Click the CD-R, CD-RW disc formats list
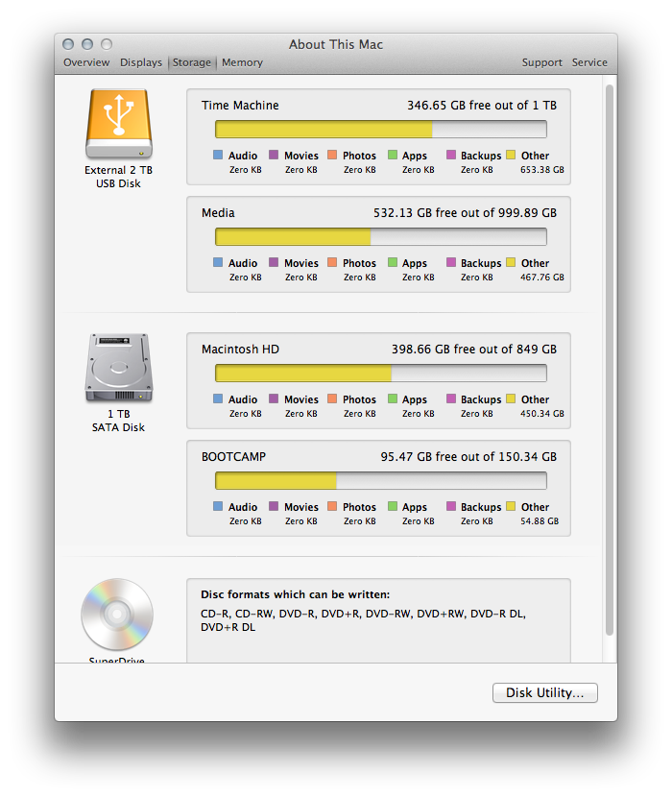The image size is (672, 797). pyautogui.click(x=364, y=620)
